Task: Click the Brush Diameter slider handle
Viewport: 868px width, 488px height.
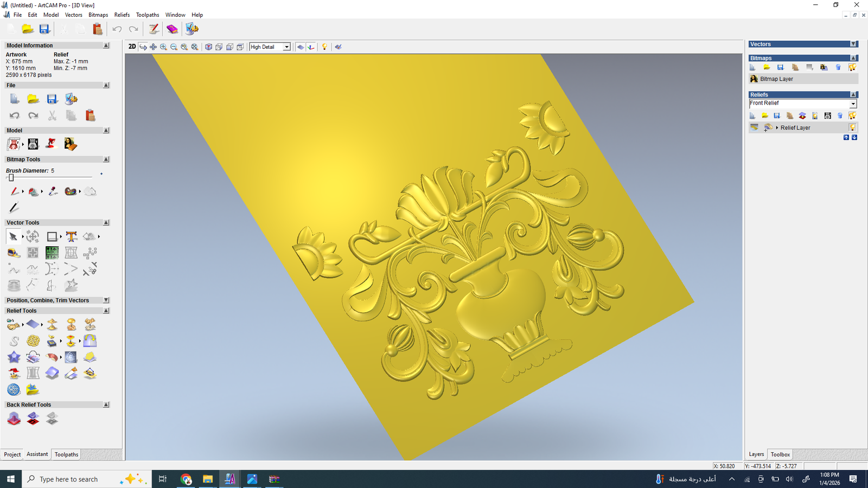Action: pyautogui.click(x=11, y=178)
